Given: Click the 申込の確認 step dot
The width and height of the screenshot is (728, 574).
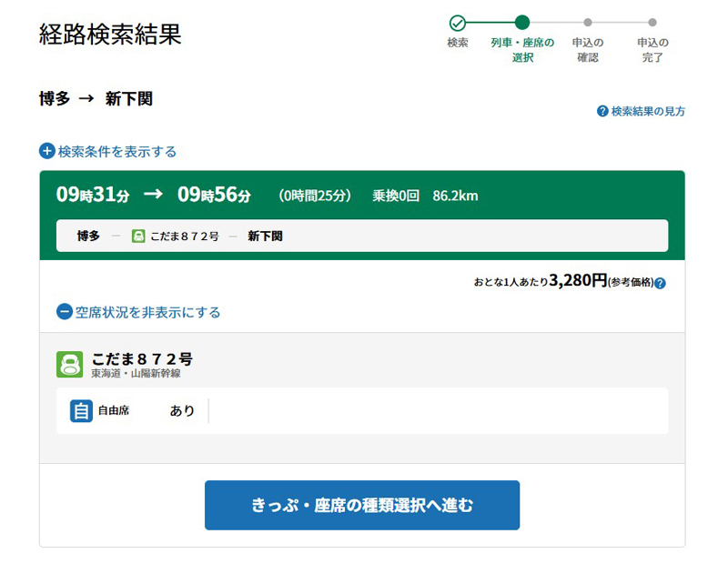Looking at the screenshot, I should [x=588, y=23].
